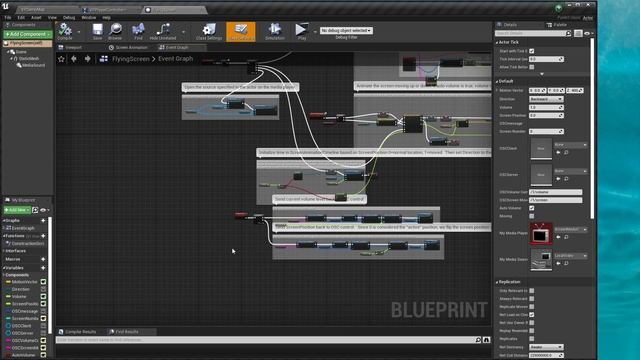Image resolution: width=640 pixels, height=360 pixels.
Task: Click use-selected arrow under OSCServer
Action: (x=558, y=178)
